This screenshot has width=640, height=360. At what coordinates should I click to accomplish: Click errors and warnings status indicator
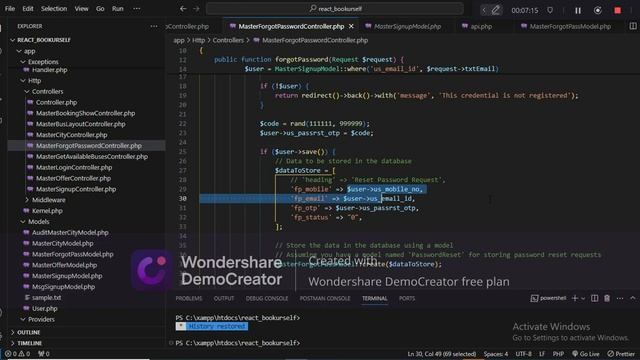17,354
